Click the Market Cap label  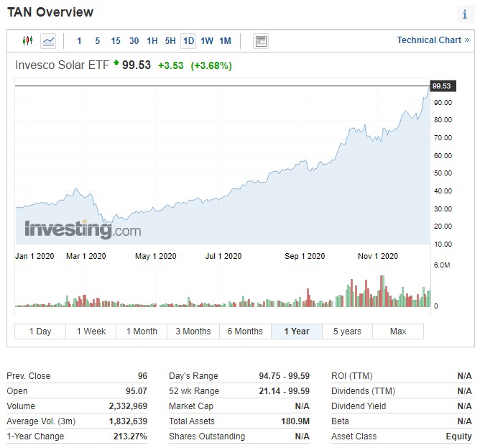pyautogui.click(x=191, y=406)
